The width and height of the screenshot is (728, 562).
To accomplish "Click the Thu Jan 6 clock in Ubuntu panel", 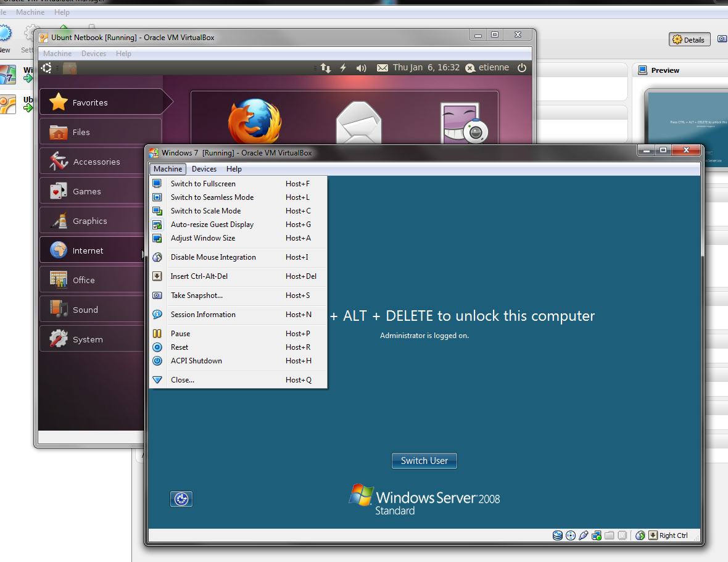I will 426,68.
